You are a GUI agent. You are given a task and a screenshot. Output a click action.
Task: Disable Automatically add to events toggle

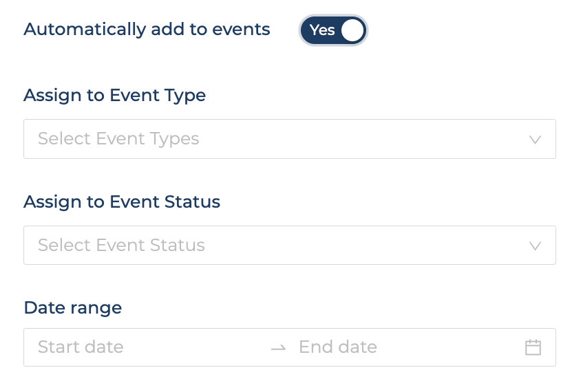333,30
